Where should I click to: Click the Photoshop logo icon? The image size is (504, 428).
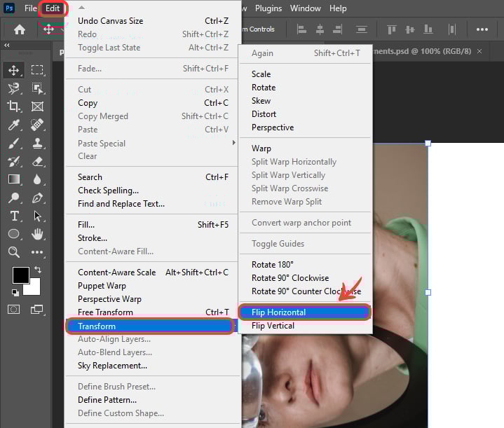[x=9, y=8]
